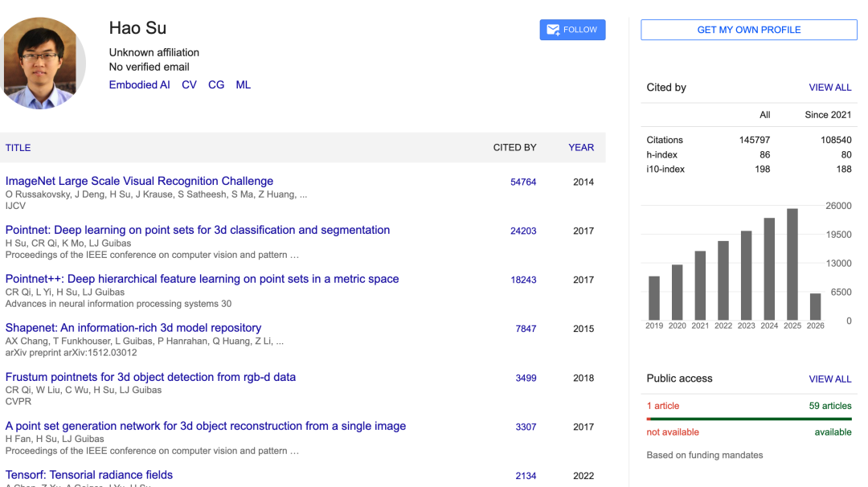The height and width of the screenshot is (487, 868).
Task: Select the CV interest tag
Action: [x=189, y=84]
